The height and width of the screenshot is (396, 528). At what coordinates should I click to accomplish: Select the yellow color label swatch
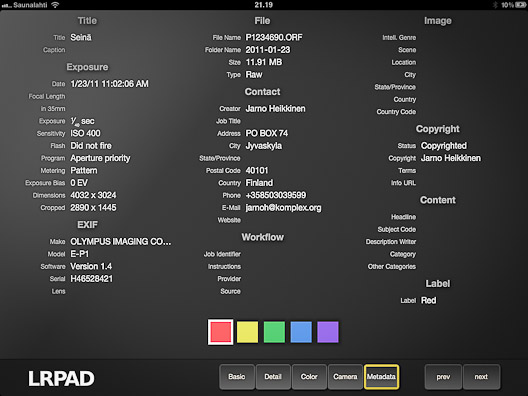(x=248, y=332)
